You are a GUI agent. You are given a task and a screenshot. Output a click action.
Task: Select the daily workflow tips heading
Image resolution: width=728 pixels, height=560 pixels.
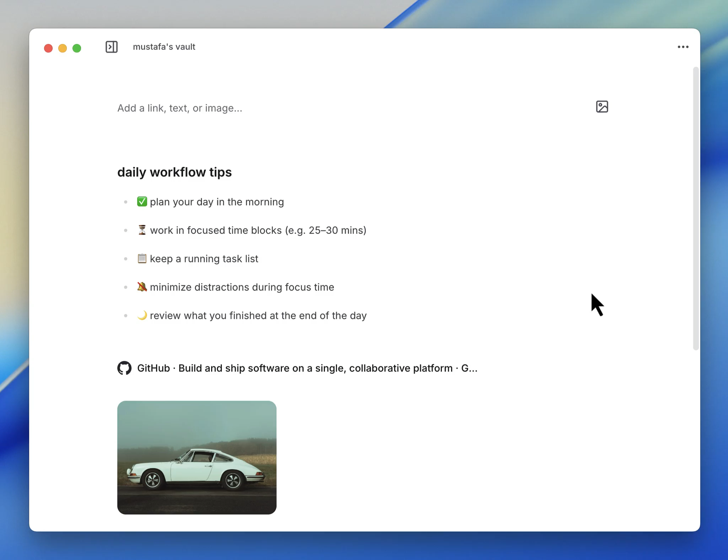(175, 172)
